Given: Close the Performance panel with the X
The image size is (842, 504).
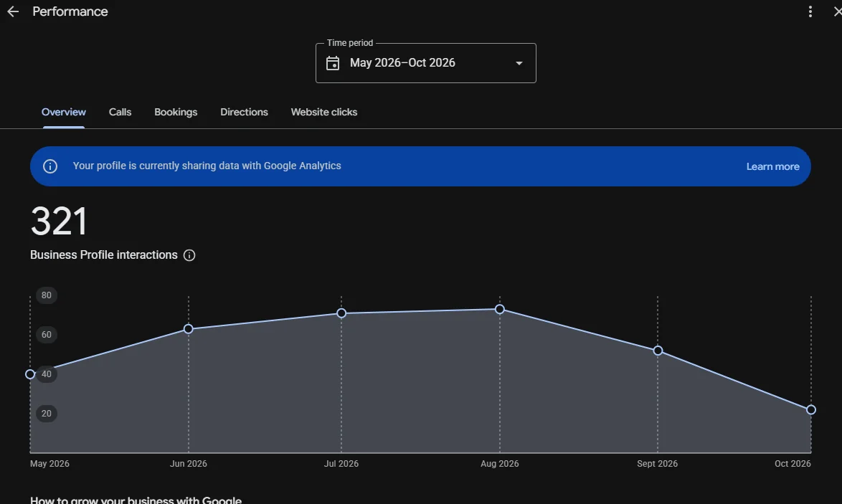Looking at the screenshot, I should [837, 11].
